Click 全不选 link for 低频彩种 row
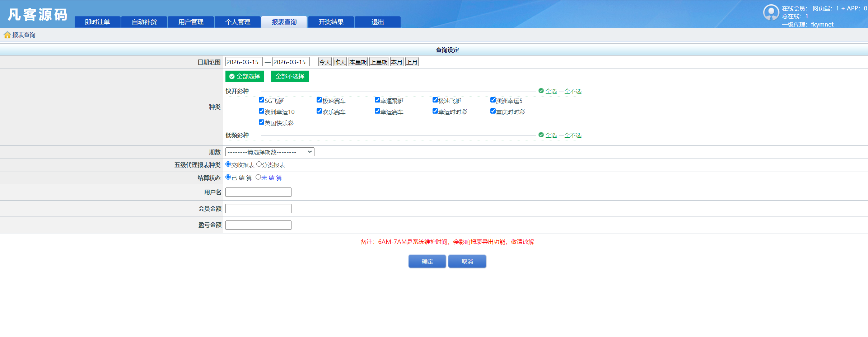The height and width of the screenshot is (337, 868). pos(572,135)
